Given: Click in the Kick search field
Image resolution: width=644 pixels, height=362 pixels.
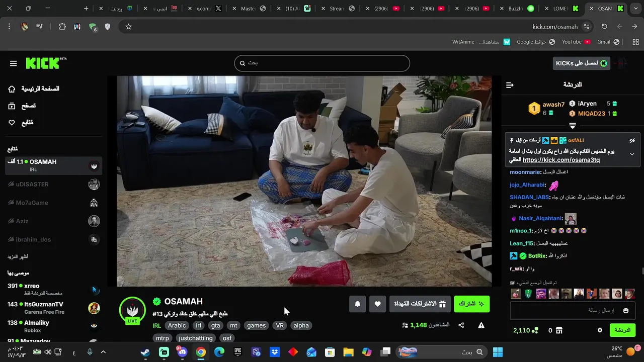Looking at the screenshot, I should coord(322,63).
